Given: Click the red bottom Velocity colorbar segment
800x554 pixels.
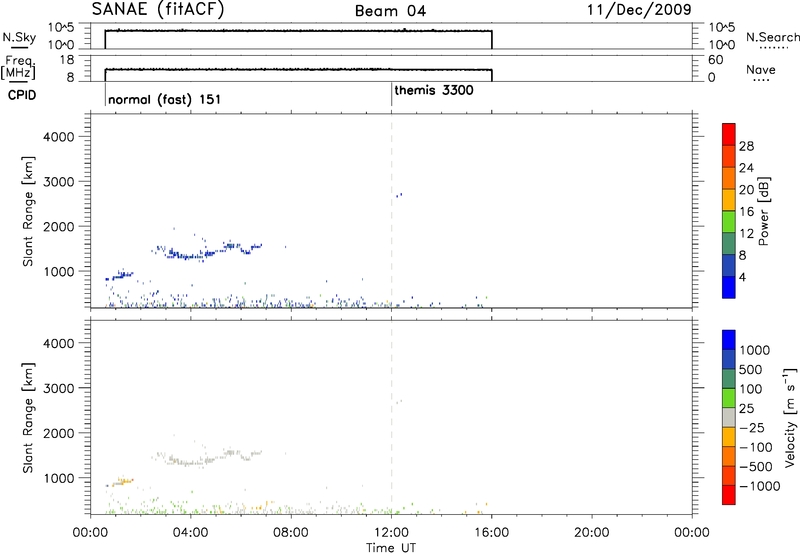Looking at the screenshot, I should (x=729, y=495).
